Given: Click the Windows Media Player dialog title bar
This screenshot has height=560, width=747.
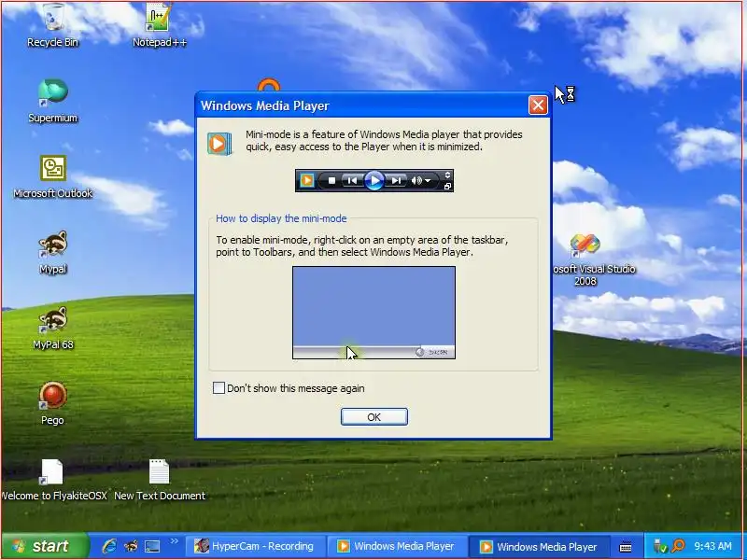Looking at the screenshot, I should pos(362,105).
